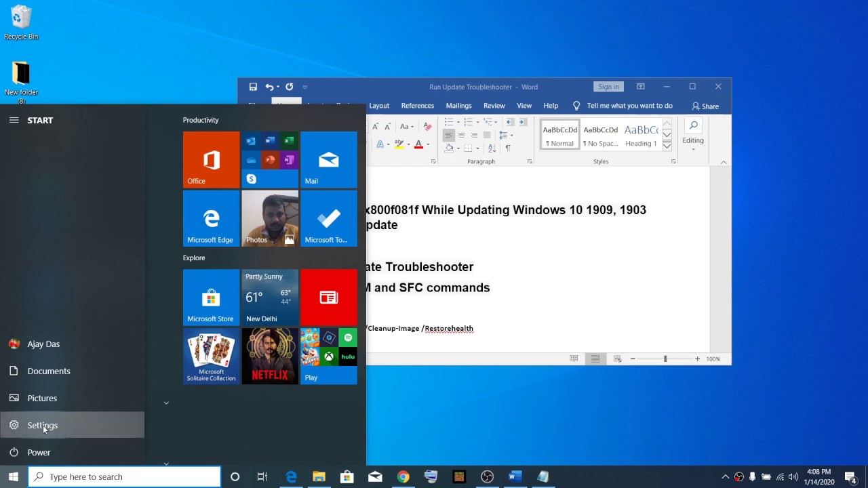
Task: Open the Microsoft To Do tile
Action: point(328,218)
